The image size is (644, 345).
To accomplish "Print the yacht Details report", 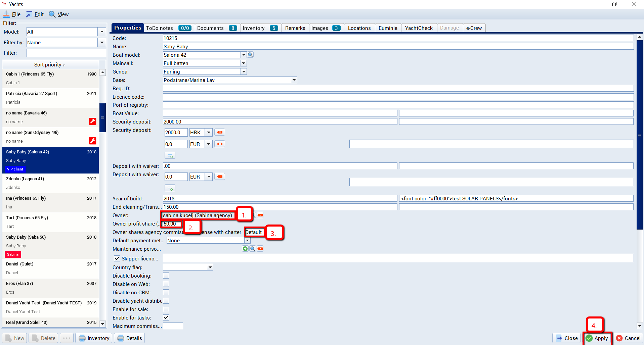I will [130, 338].
